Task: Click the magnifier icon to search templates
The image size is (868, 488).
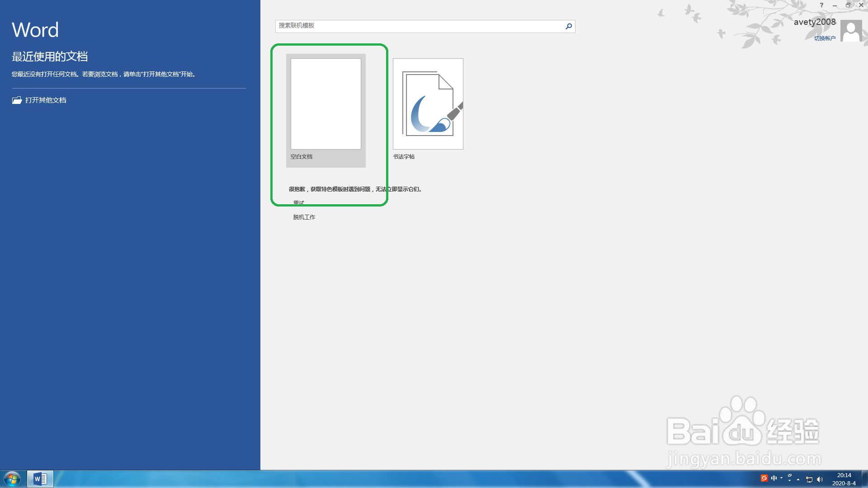Action: [x=569, y=26]
